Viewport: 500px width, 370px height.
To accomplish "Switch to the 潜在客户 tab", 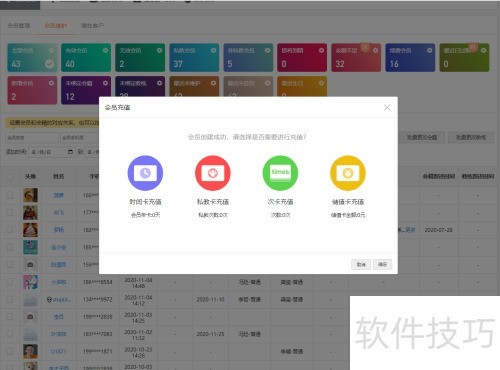I will pos(92,25).
